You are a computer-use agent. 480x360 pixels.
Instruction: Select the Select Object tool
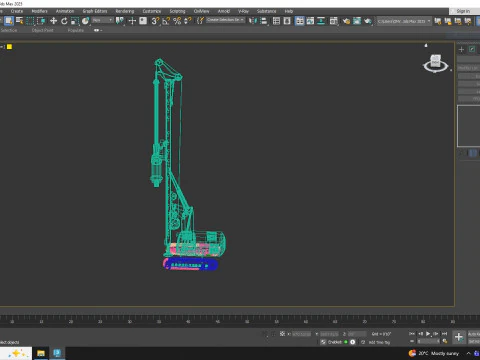[9, 21]
